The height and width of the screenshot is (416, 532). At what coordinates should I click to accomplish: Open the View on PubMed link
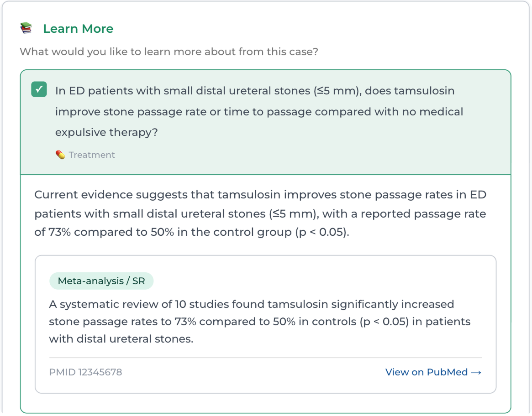coord(427,372)
